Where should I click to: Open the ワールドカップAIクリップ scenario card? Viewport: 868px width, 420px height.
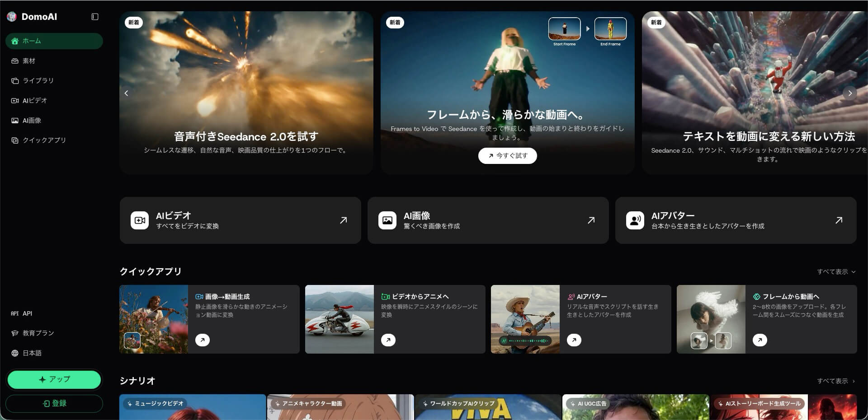tap(488, 407)
